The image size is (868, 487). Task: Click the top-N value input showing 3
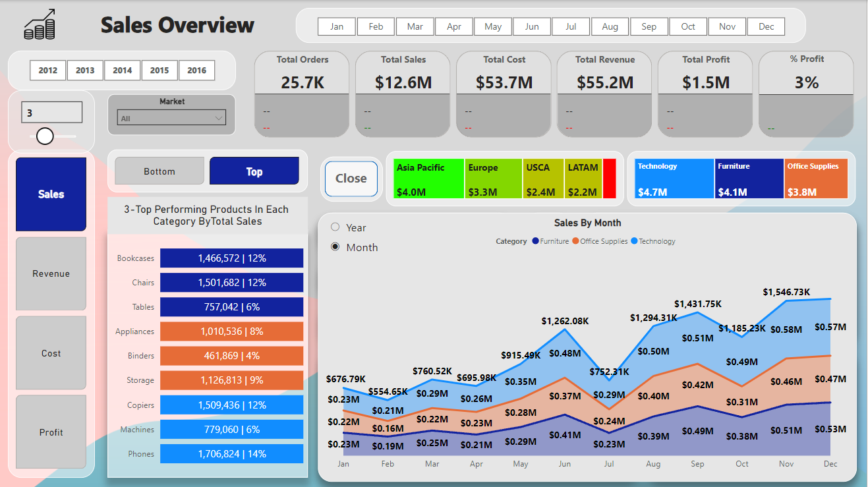pos(51,112)
